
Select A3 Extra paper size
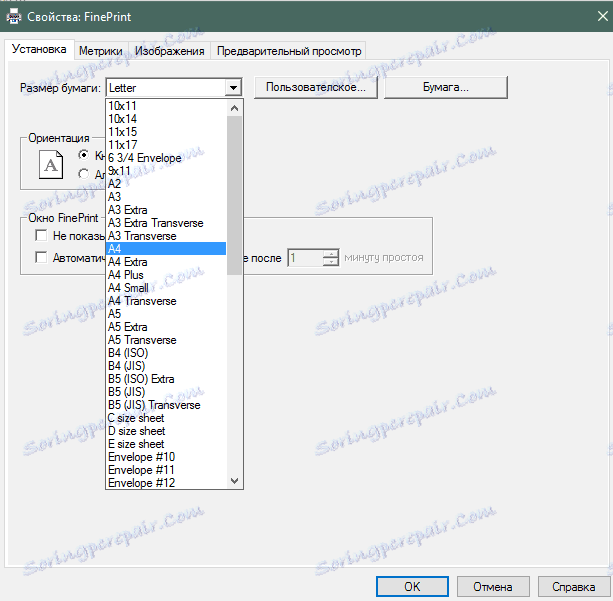point(166,210)
